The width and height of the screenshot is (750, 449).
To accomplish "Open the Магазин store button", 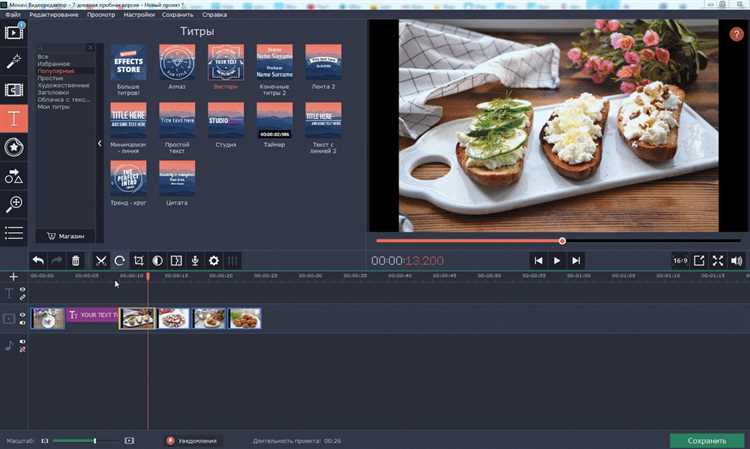I will tap(65, 236).
